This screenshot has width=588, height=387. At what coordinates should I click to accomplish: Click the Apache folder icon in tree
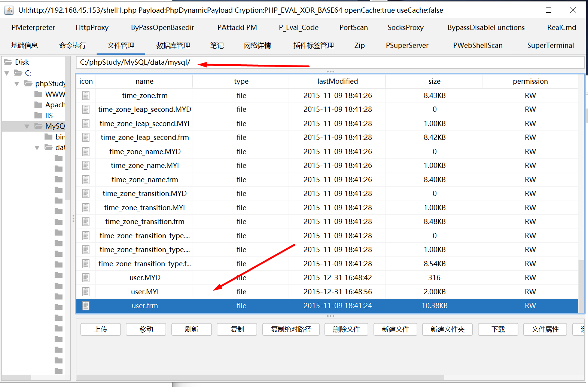pyautogui.click(x=38, y=104)
